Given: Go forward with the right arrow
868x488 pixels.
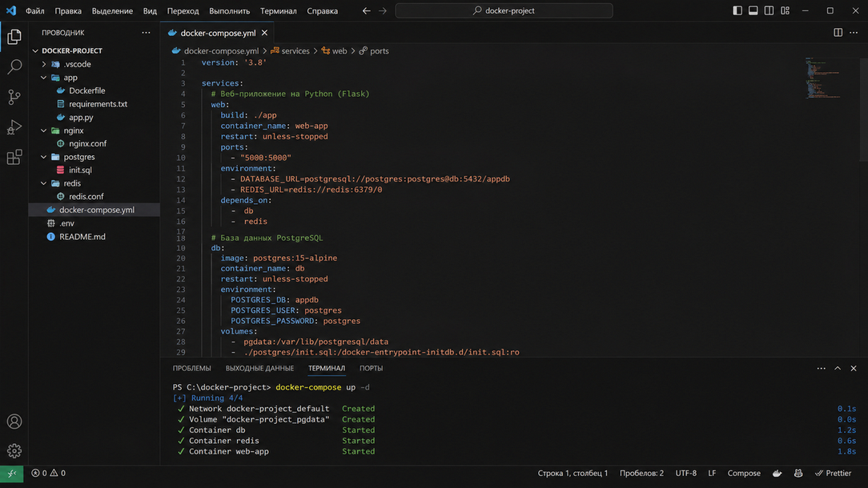Looking at the screenshot, I should [383, 10].
